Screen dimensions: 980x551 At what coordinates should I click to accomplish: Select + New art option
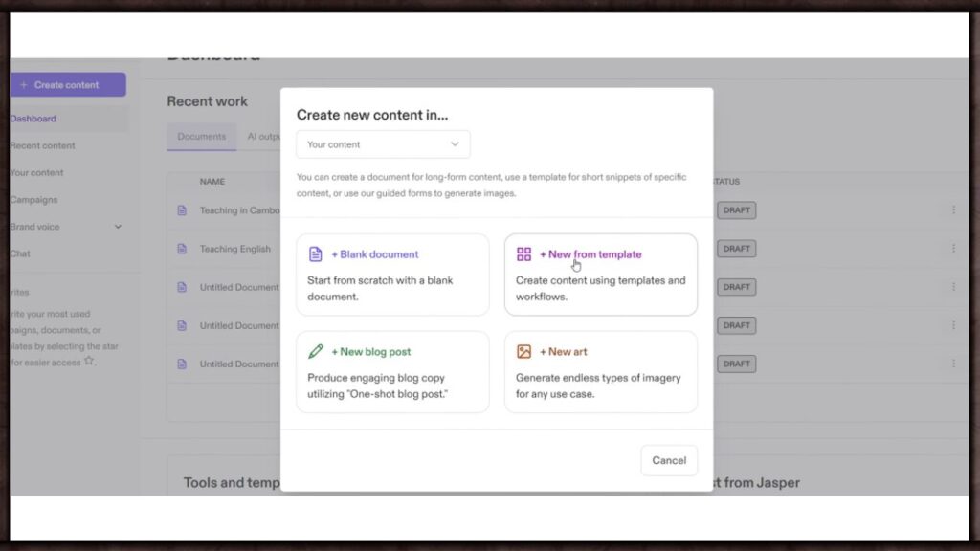point(601,372)
